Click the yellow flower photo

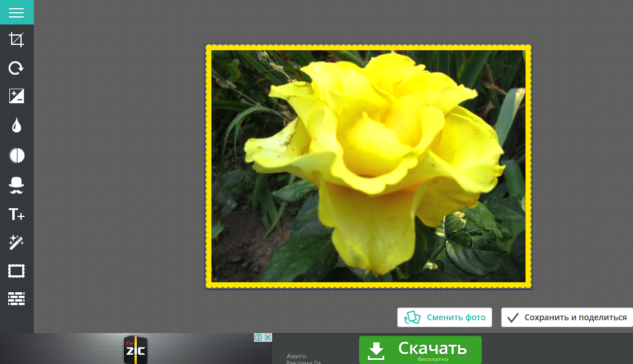pyautogui.click(x=368, y=166)
